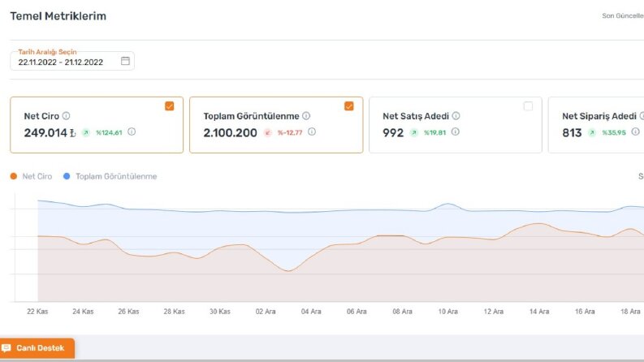Click the 10 Ara axis label
Viewport: 644px width, 362px height.
[447, 312]
